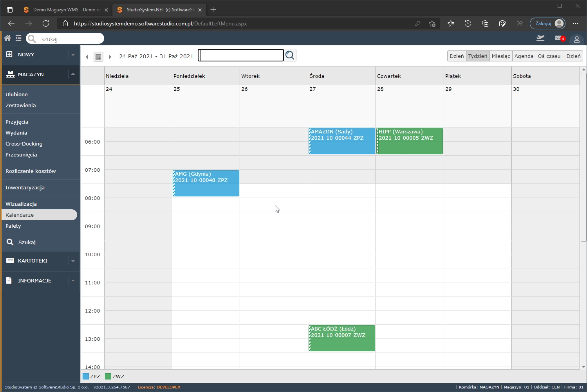Image resolution: width=587 pixels, height=392 pixels.
Task: Switch to Oś czasu - Dzień view
Action: tap(559, 56)
